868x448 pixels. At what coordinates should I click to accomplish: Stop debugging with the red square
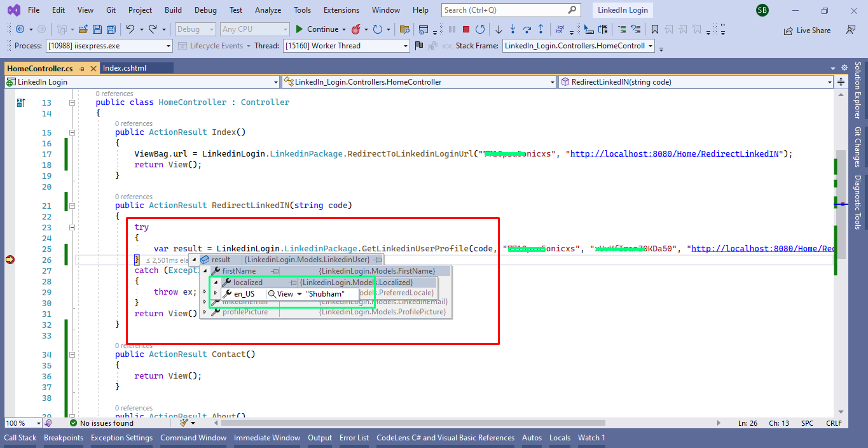[x=466, y=29]
